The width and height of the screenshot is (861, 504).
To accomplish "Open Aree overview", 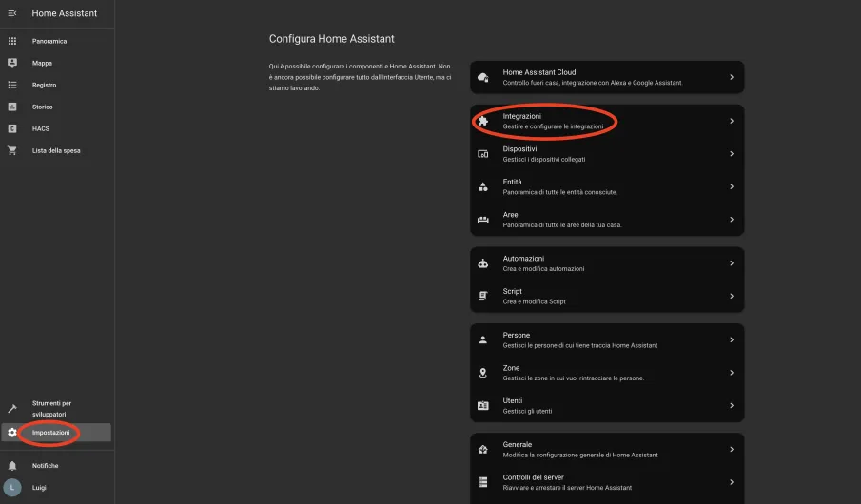I will tap(607, 220).
